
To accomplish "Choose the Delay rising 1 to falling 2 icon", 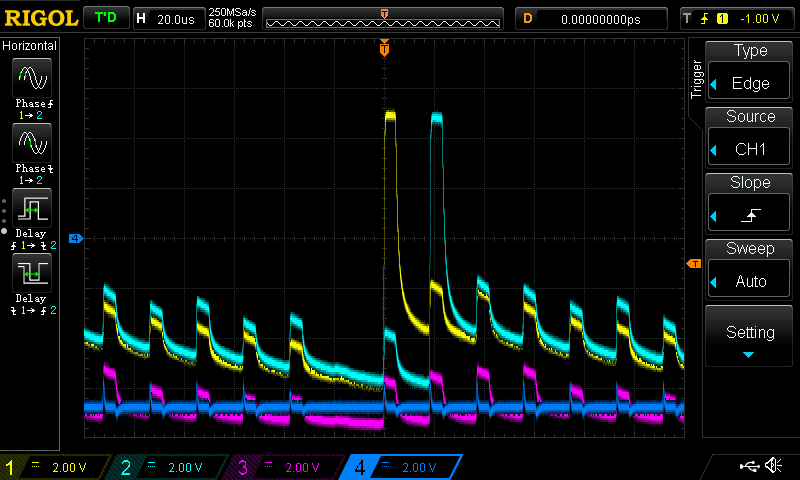I will coord(32,208).
